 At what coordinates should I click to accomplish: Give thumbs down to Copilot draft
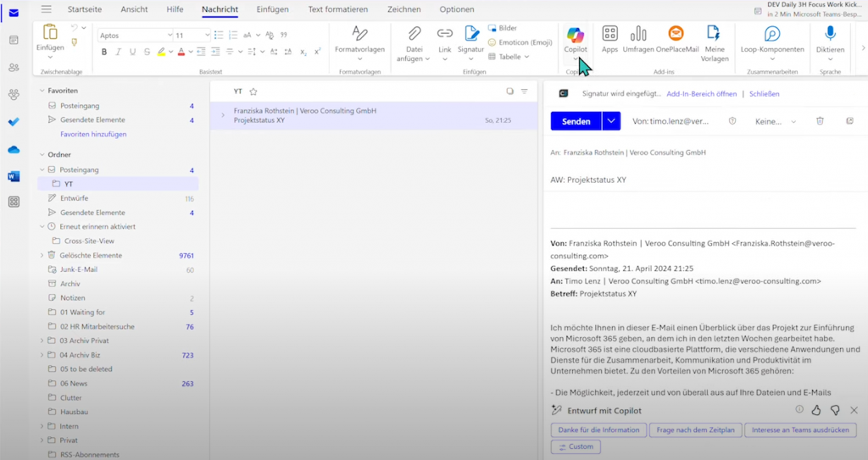(835, 410)
